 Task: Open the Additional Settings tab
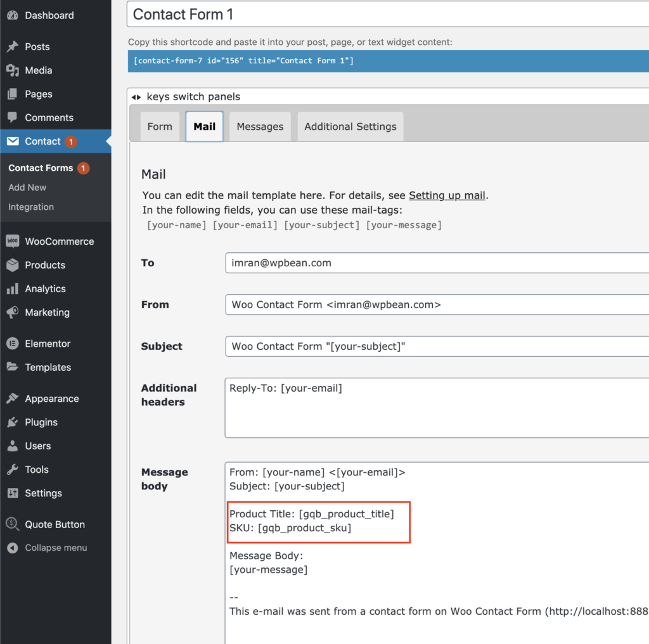pyautogui.click(x=350, y=127)
